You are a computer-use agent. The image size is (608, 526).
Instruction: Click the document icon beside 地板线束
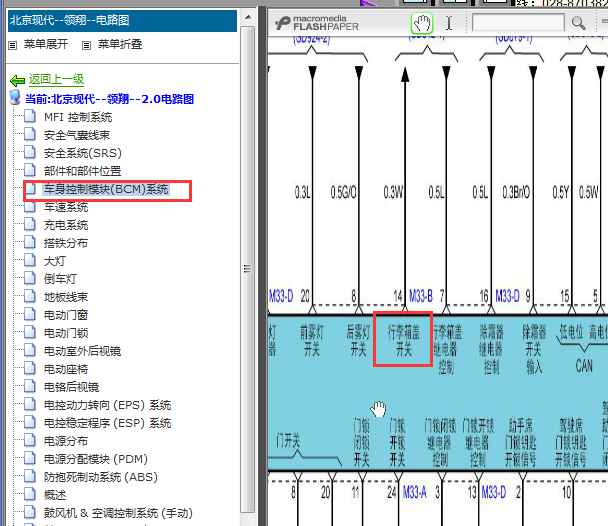pos(30,296)
